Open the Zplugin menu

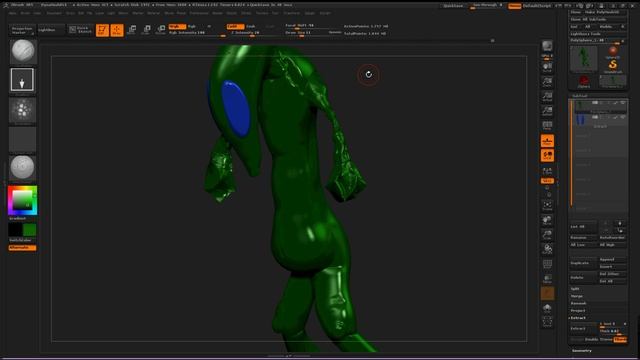coord(310,13)
